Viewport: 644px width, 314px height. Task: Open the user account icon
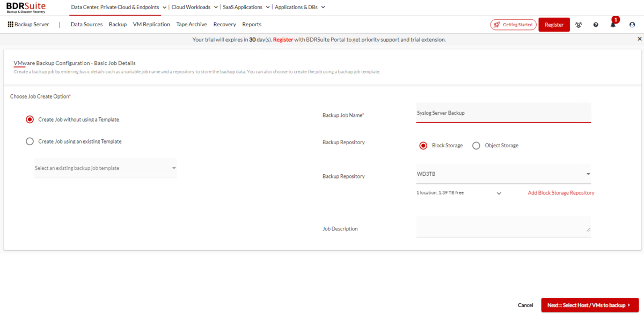tap(632, 24)
